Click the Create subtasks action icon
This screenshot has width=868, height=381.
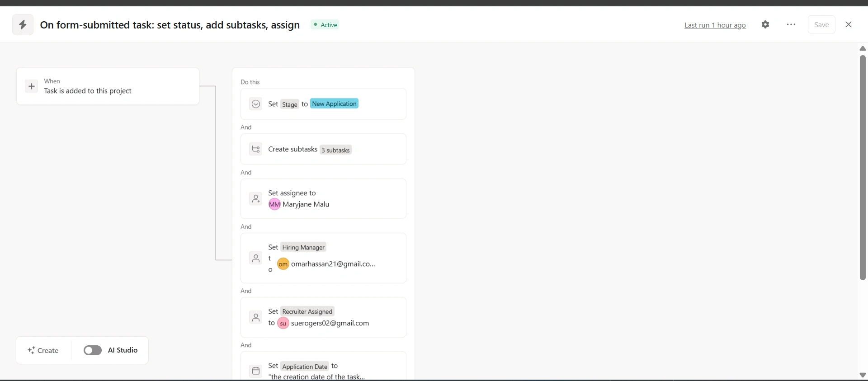(256, 149)
